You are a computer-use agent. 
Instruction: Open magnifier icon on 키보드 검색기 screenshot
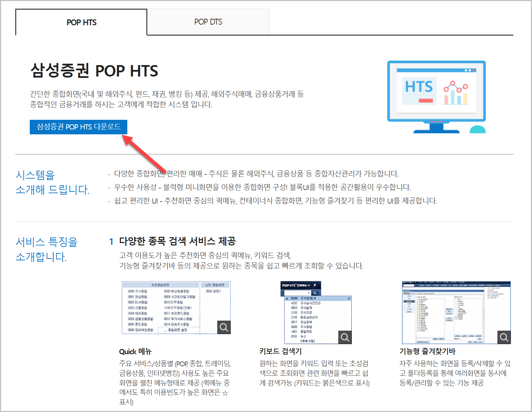pos(345,337)
